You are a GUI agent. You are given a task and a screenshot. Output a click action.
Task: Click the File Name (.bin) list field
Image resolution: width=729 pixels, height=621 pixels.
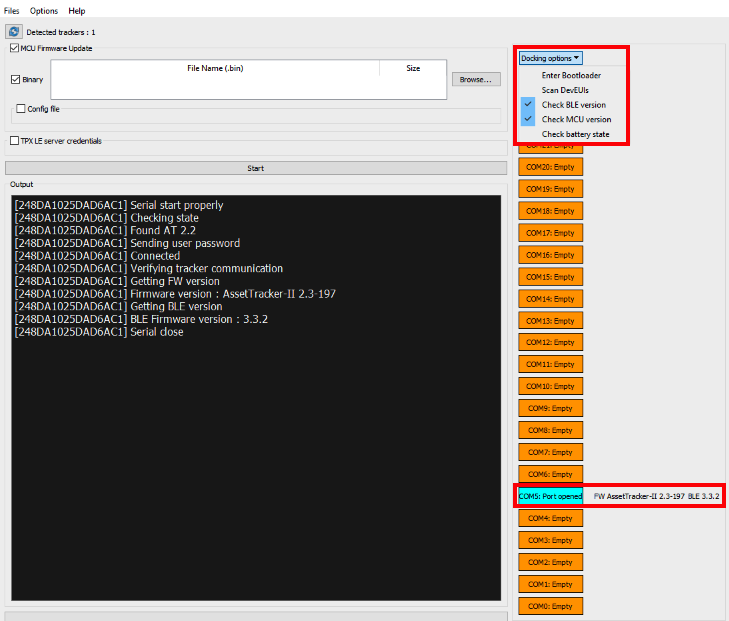point(249,79)
